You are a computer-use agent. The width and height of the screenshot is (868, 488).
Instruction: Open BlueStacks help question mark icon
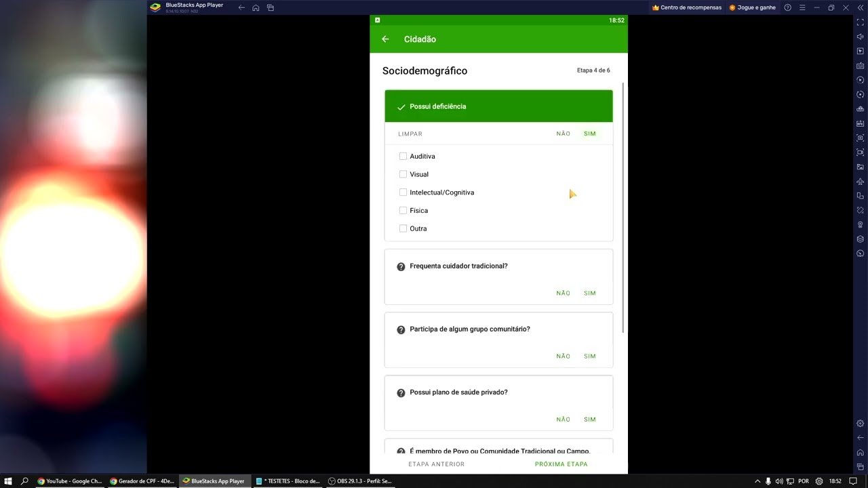787,7
